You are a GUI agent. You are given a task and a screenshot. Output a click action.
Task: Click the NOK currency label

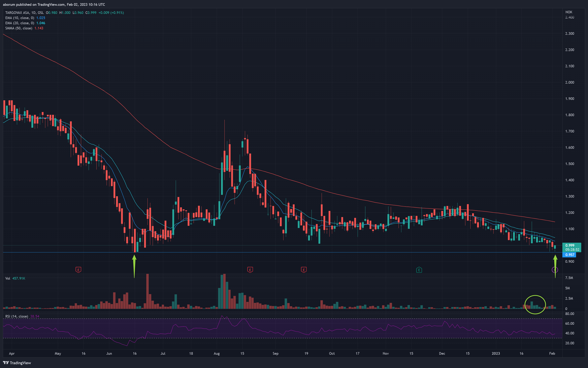[x=569, y=12]
